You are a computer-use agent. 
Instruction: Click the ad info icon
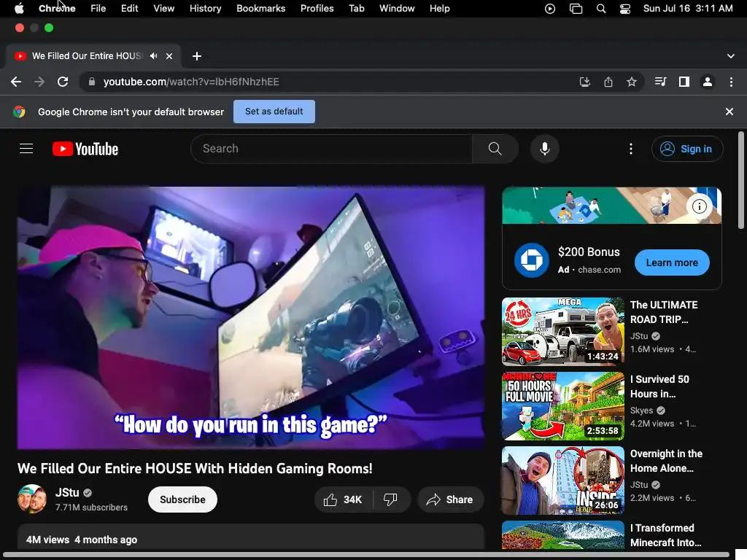[x=699, y=206]
